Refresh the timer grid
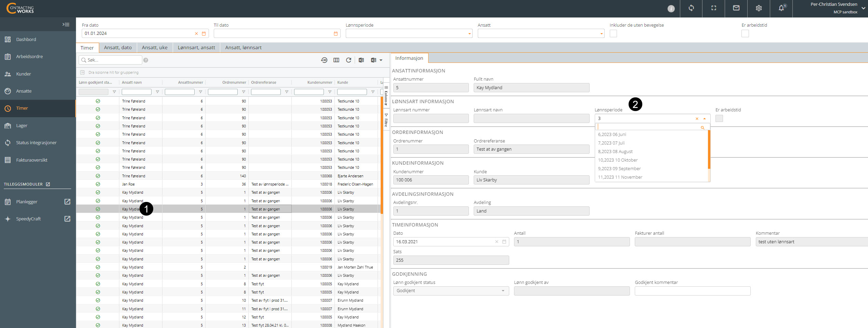Image resolution: width=868 pixels, height=328 pixels. (348, 60)
